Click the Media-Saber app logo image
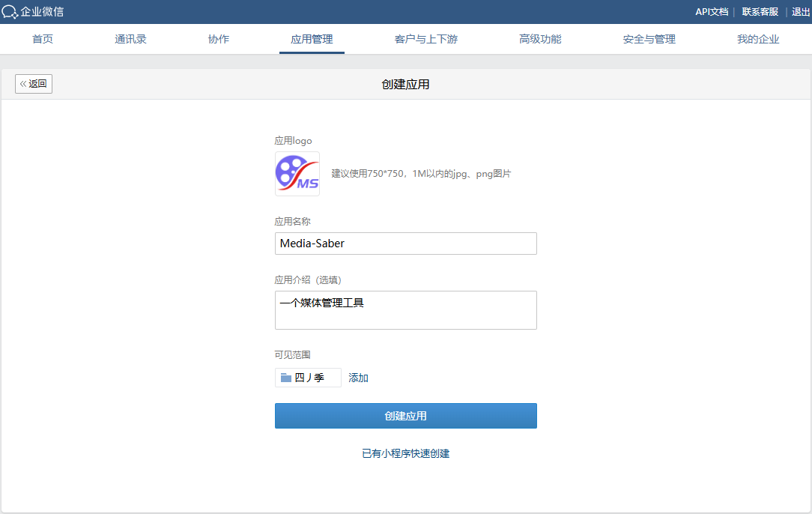This screenshot has height=514, width=812. 297,174
